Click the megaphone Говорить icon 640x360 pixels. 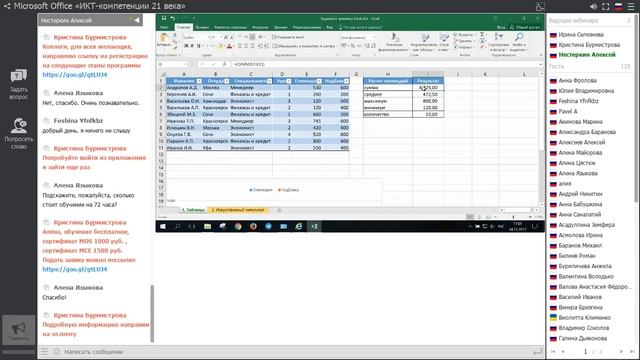(x=18, y=328)
